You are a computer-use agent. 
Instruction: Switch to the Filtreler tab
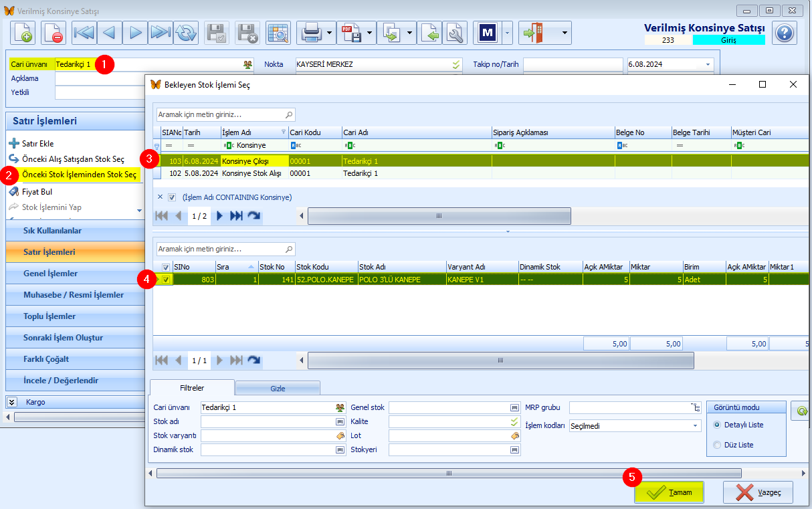pyautogui.click(x=192, y=388)
